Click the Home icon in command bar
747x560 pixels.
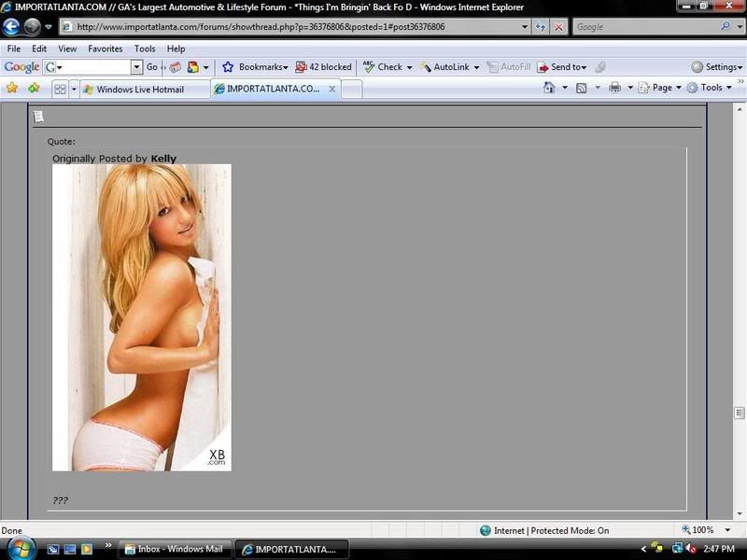[x=549, y=88]
